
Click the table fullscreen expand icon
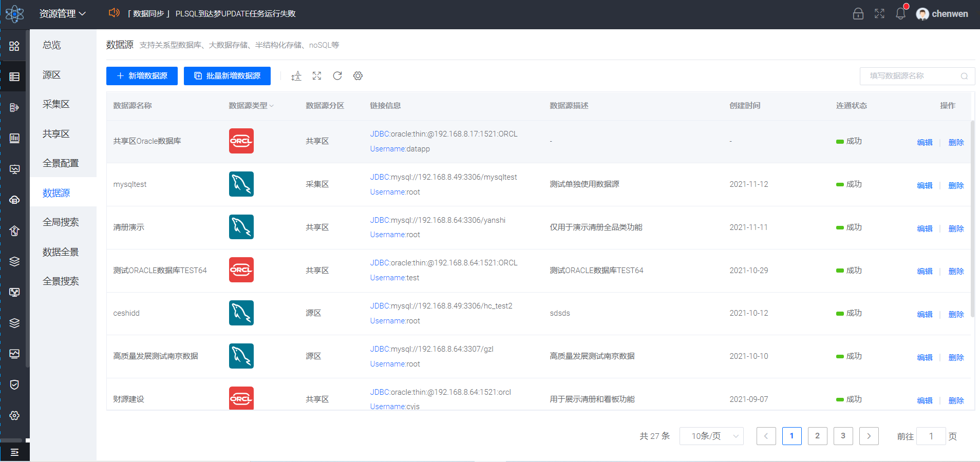pos(317,76)
